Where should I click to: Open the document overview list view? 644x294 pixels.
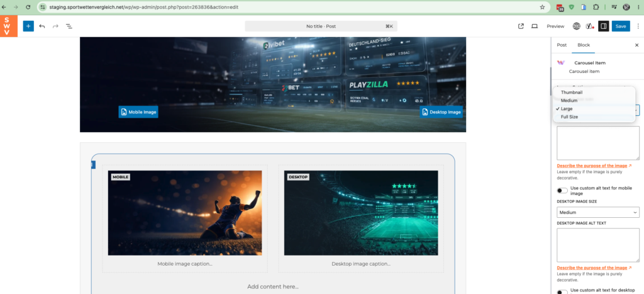69,26
